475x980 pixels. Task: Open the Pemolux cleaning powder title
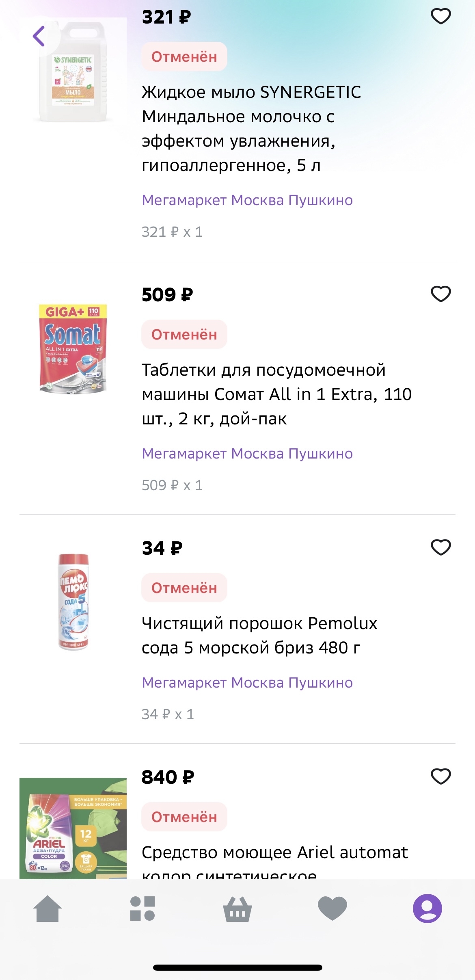[259, 636]
